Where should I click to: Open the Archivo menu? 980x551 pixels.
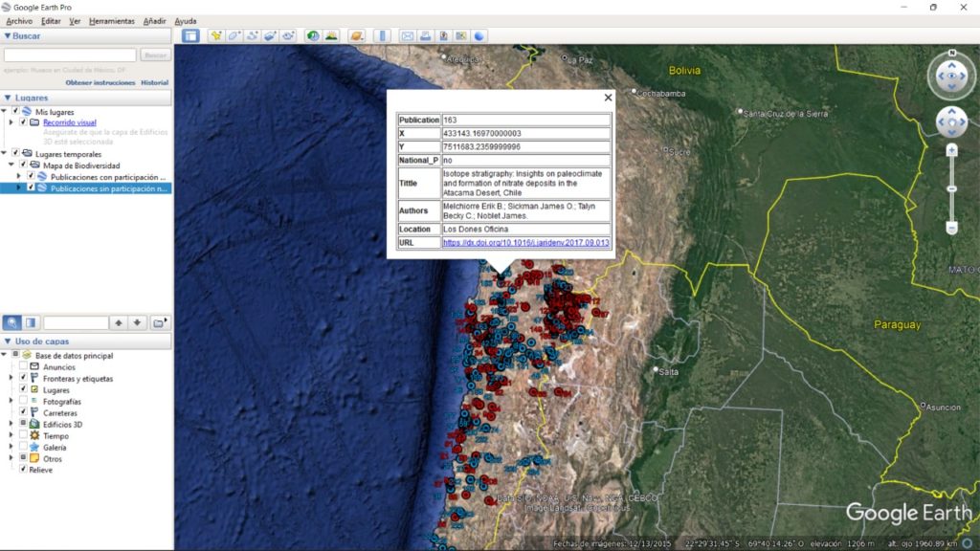point(19,21)
